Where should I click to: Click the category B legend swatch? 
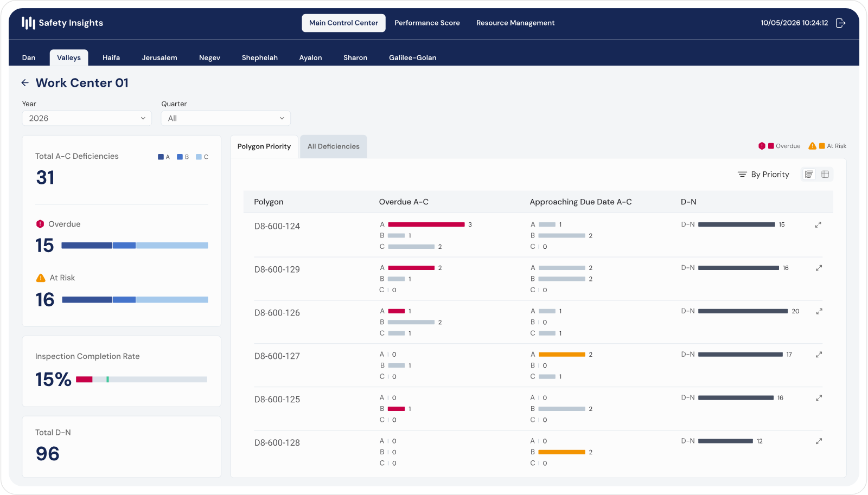[180, 157]
